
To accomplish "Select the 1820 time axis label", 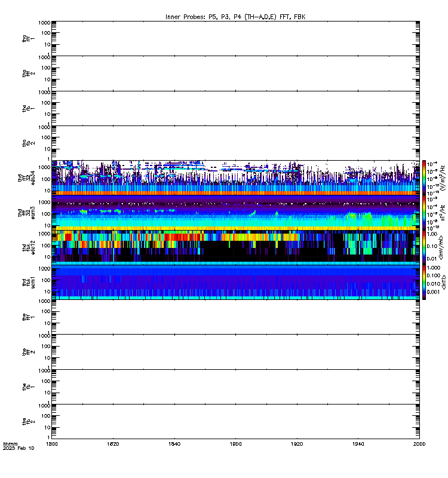I will (113, 444).
